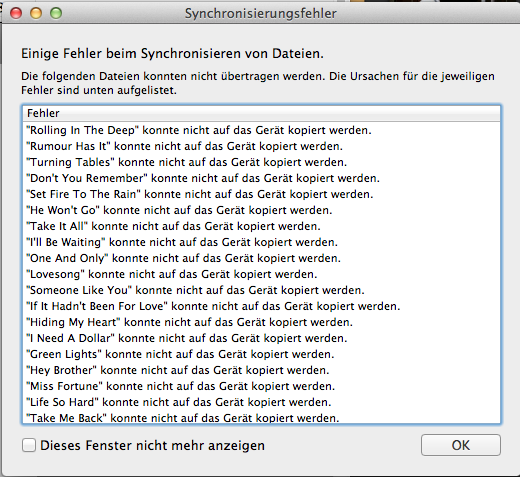Select the "Rolling In The Deep" error row

coord(261,130)
